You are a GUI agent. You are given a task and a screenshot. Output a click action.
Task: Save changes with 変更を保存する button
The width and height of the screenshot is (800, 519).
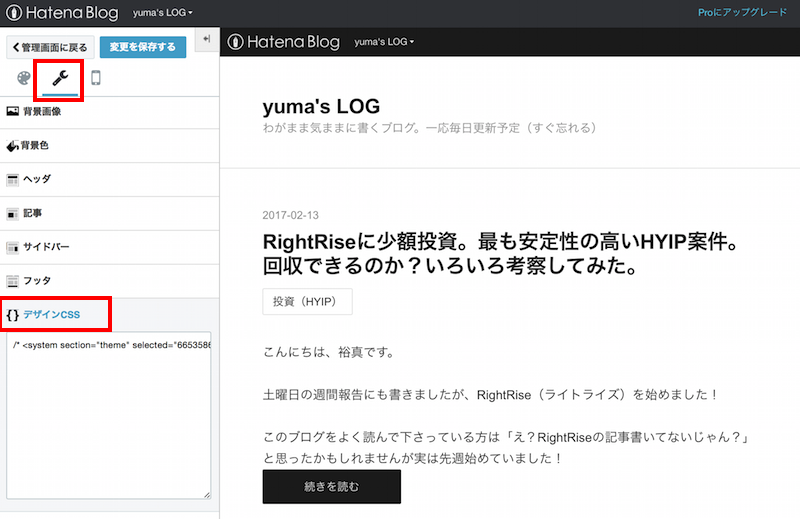click(x=143, y=47)
